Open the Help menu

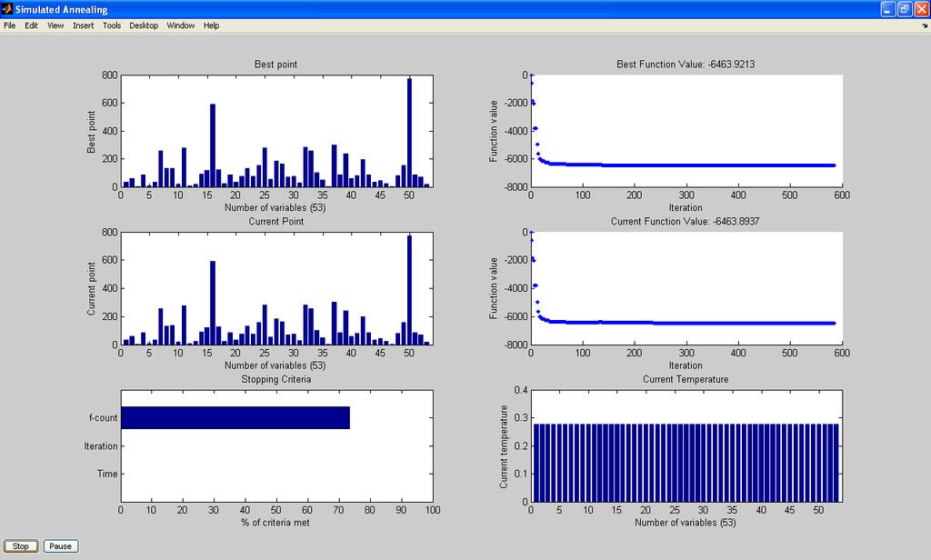click(211, 25)
